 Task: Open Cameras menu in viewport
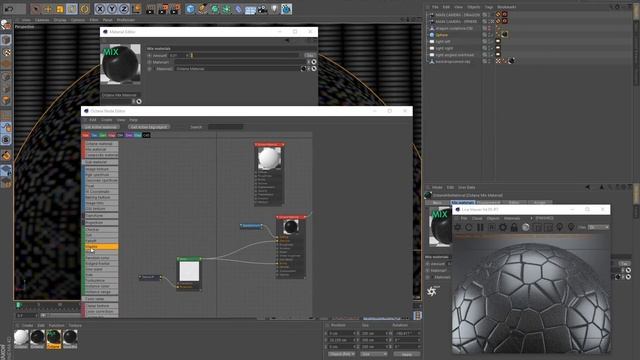[x=42, y=20]
